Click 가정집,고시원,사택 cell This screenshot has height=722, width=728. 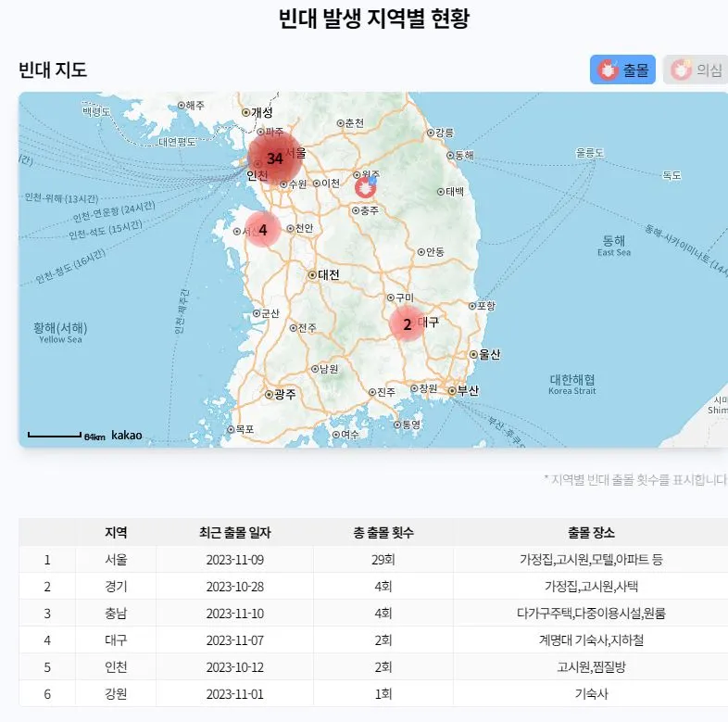tap(591, 587)
